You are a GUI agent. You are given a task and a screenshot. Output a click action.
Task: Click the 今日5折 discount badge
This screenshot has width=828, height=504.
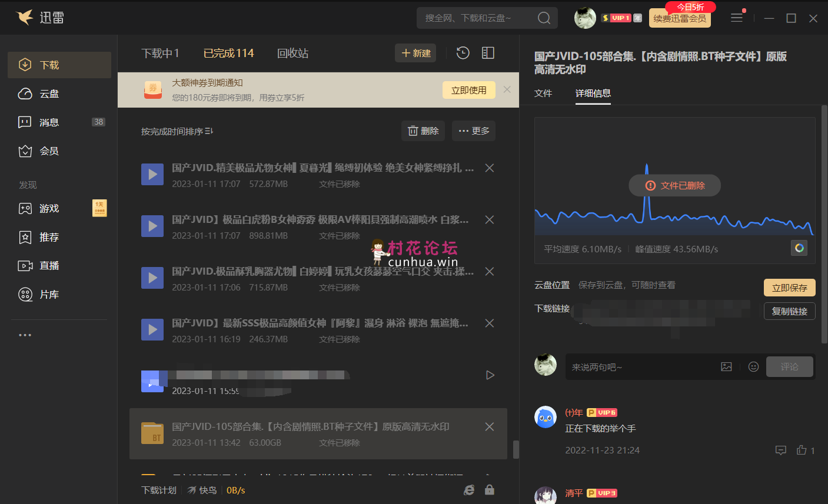690,7
